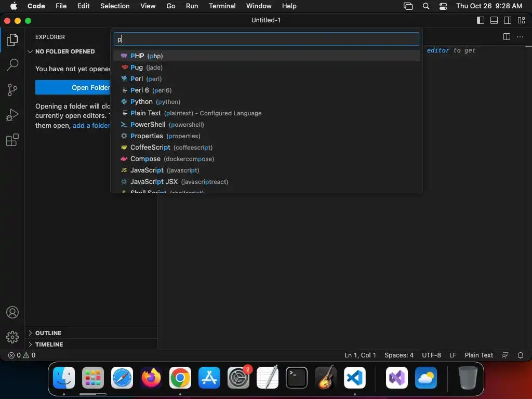
Task: Click Ln 1, Col 1 in status bar
Action: pyautogui.click(x=360, y=355)
